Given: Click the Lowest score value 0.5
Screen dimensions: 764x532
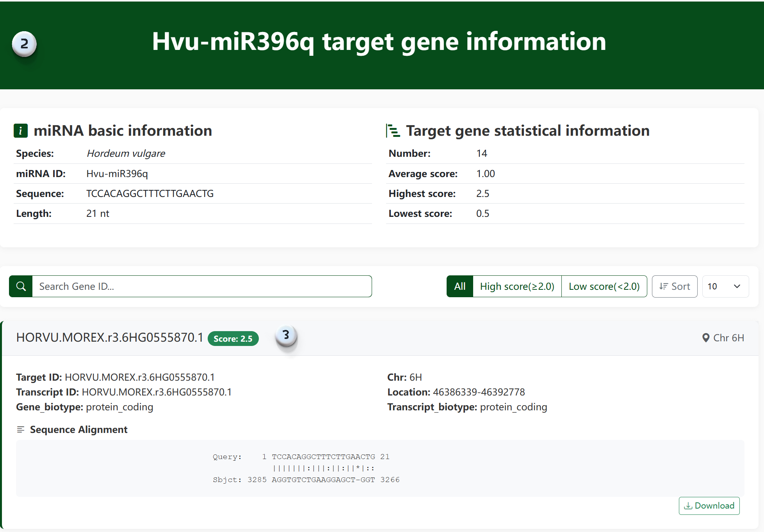Looking at the screenshot, I should (483, 213).
